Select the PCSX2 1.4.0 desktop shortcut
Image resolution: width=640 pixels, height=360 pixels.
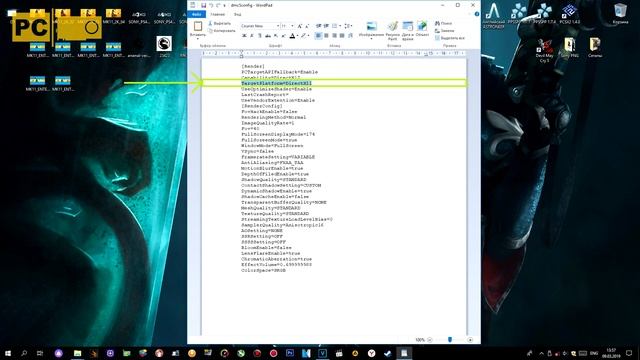click(x=569, y=13)
